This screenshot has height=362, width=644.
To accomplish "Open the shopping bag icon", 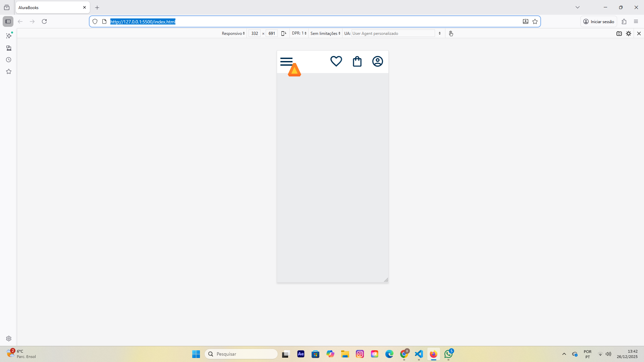I will point(357,62).
